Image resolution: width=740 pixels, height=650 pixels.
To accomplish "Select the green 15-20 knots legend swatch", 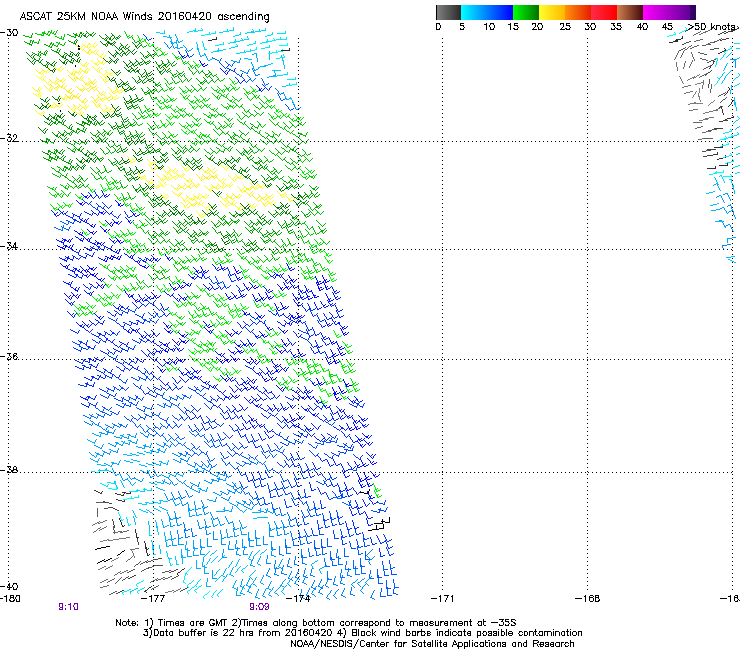I will 526,12.
